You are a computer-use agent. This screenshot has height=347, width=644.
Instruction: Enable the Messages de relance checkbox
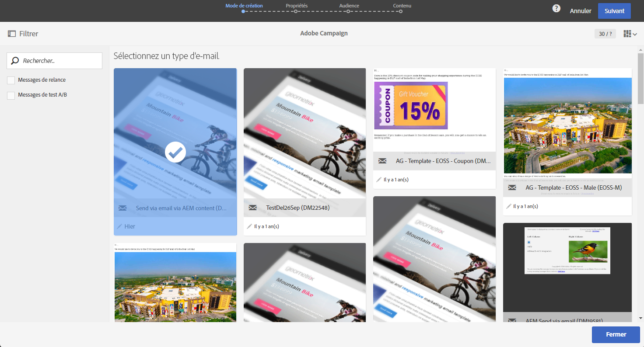click(x=11, y=80)
